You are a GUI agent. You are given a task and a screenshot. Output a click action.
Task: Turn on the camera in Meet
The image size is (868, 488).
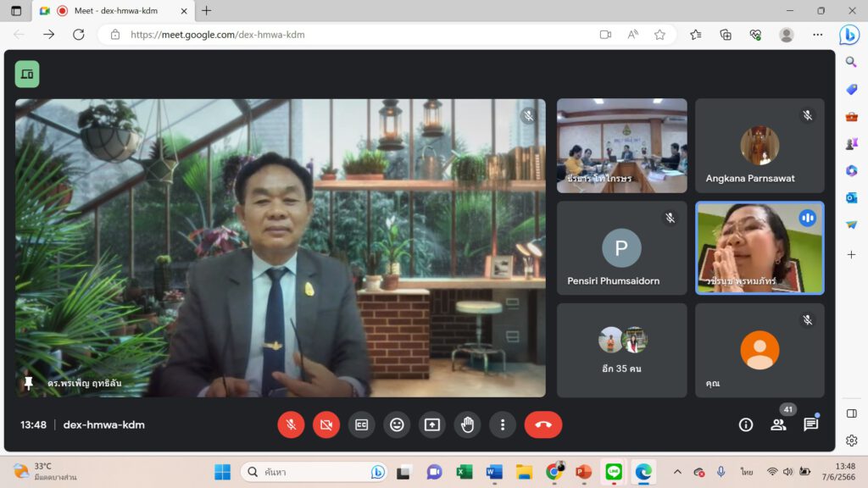(326, 424)
